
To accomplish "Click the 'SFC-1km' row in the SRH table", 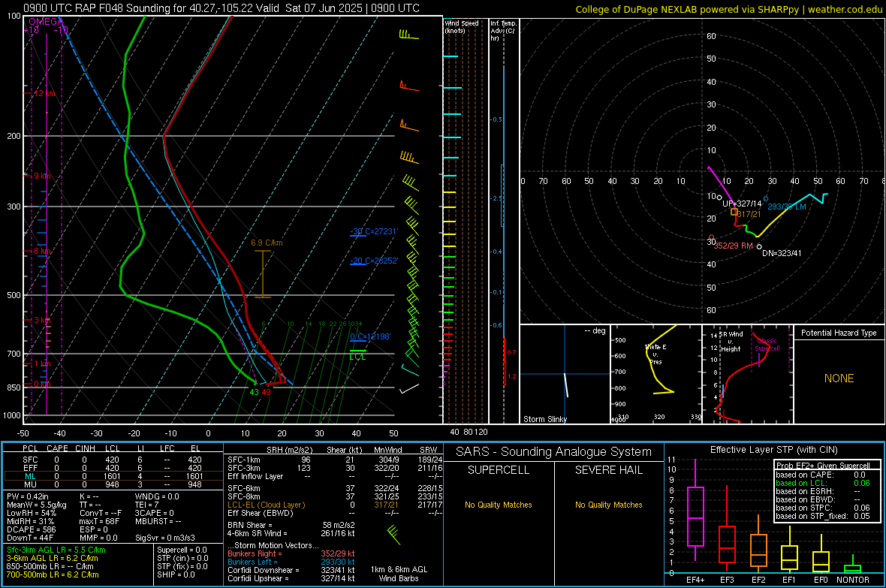I will point(335,460).
